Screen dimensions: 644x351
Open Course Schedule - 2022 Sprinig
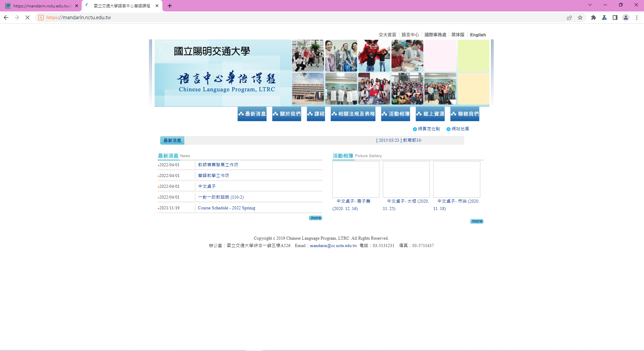pyautogui.click(x=227, y=208)
